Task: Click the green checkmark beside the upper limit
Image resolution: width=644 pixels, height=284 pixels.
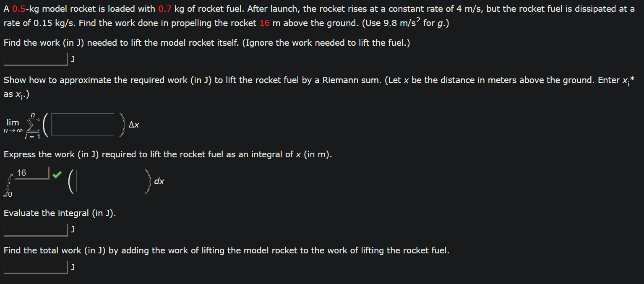Action: click(x=57, y=175)
